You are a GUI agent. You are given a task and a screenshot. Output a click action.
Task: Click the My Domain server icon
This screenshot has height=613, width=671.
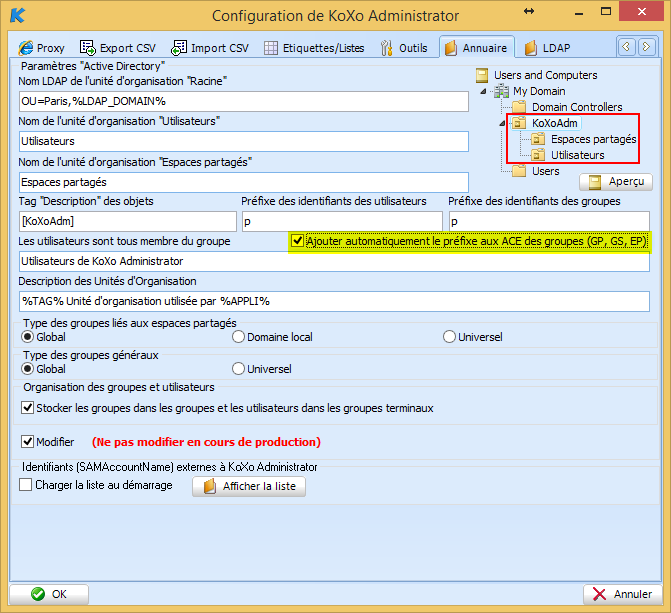coord(501,91)
